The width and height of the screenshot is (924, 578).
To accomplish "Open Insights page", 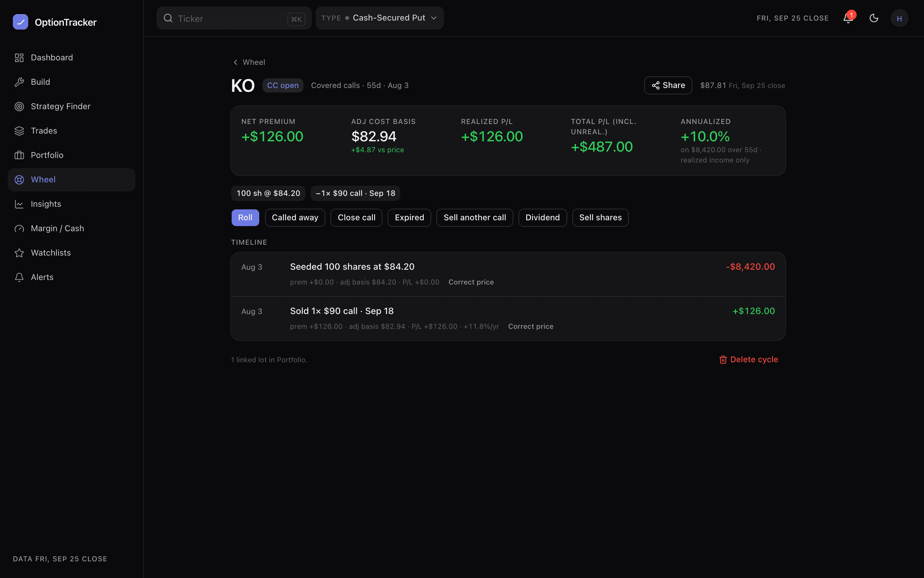I will 72,204.
